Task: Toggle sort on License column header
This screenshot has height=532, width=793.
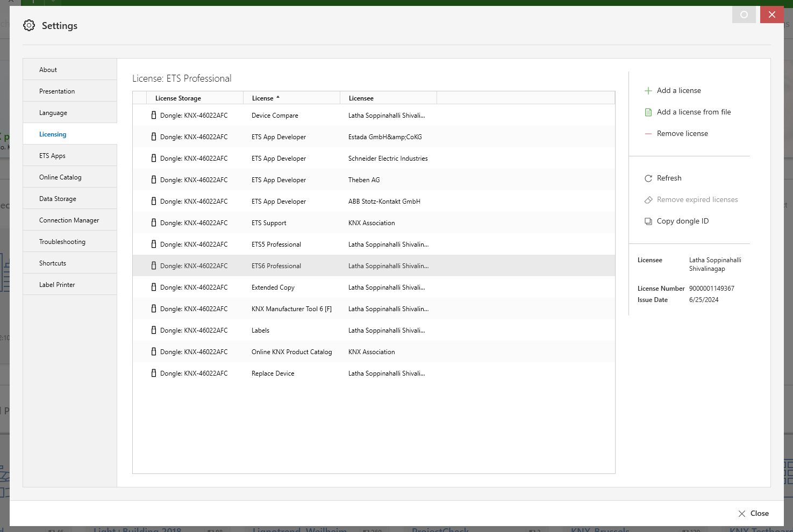Action: point(291,98)
